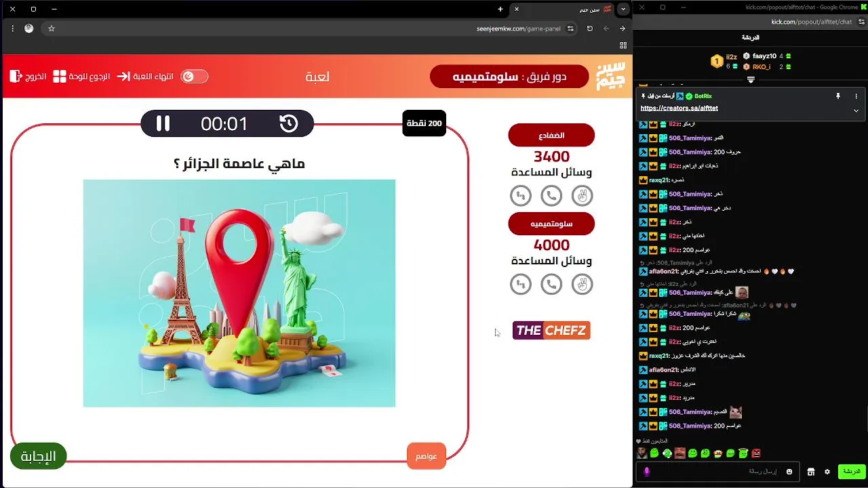This screenshot has height=488, width=868.
Task: Reload the seenjeemkw page
Action: pos(590,28)
